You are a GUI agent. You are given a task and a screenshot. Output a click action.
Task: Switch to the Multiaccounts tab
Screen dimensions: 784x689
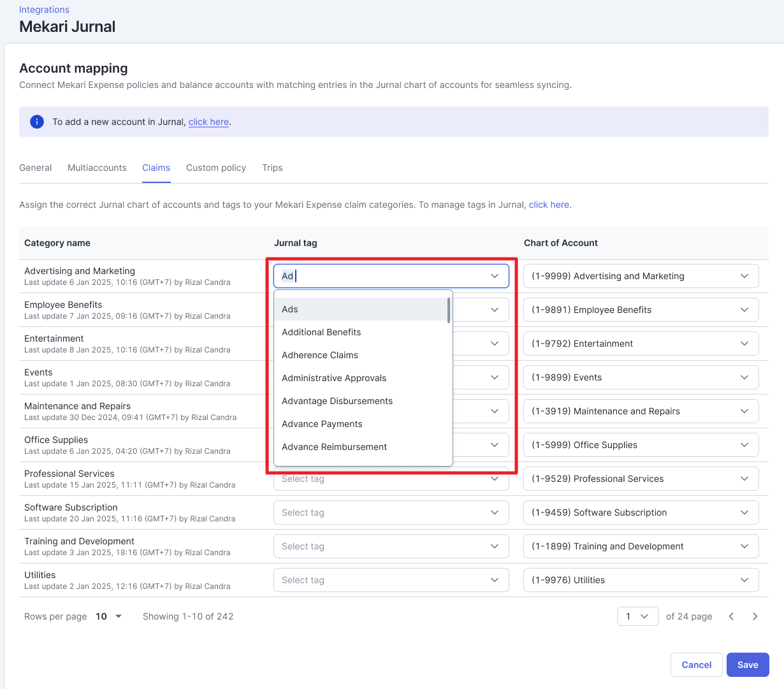97,168
